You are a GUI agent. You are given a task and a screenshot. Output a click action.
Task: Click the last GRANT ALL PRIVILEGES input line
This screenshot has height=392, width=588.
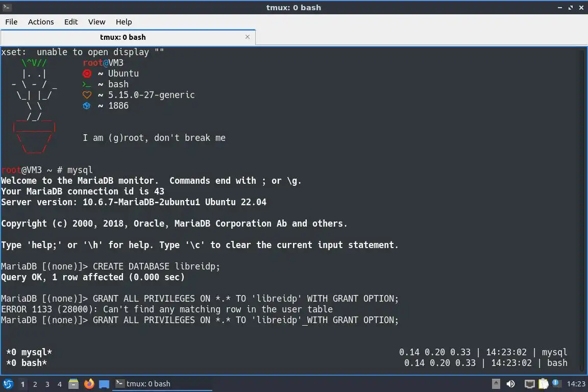coord(200,320)
